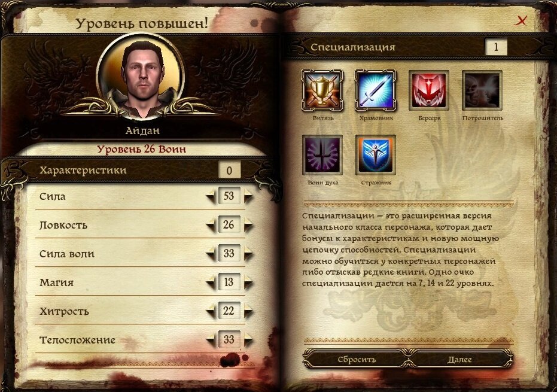
Task: Close the level-up book with red X
Action: [x=521, y=20]
